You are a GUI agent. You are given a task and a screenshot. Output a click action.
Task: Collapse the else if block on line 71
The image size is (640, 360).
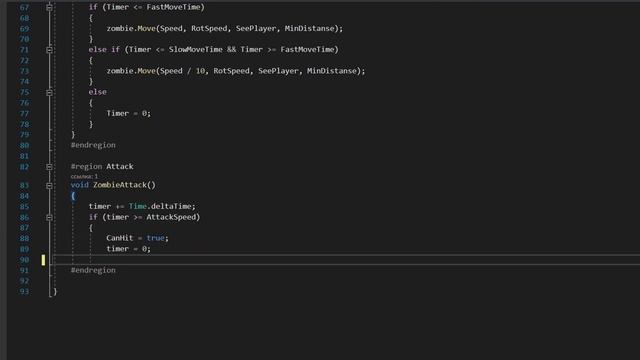pos(49,50)
